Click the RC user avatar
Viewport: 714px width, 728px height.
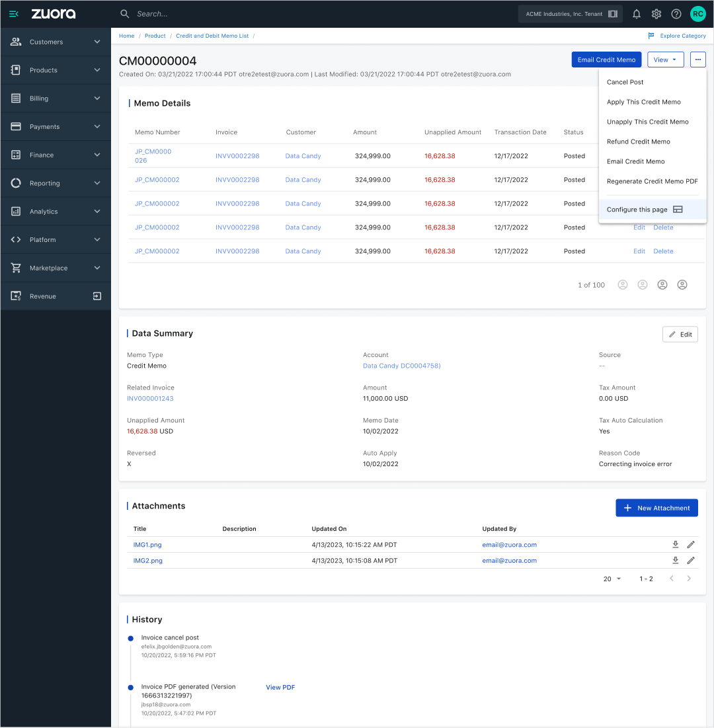697,13
